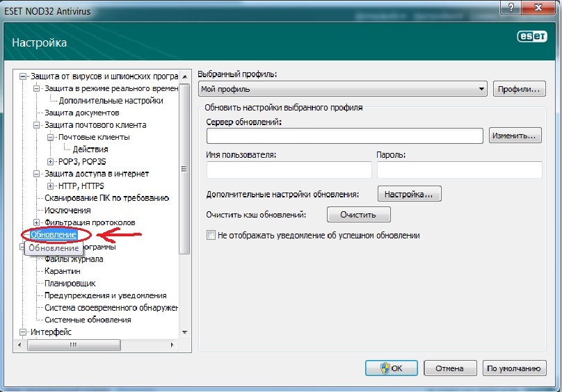Select 'Сканирование ПК по требованию' item
Screen dimensions: 562x392
click(x=107, y=198)
